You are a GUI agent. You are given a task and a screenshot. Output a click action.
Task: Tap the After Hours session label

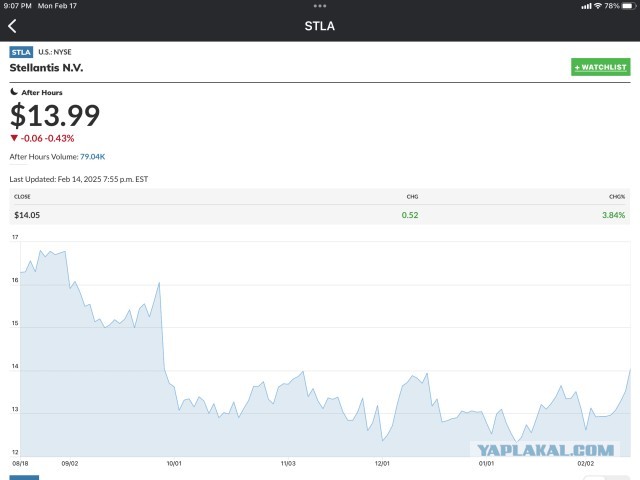42,93
